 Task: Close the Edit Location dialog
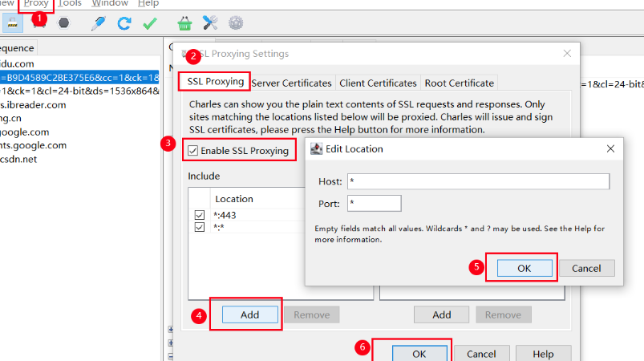(x=611, y=148)
